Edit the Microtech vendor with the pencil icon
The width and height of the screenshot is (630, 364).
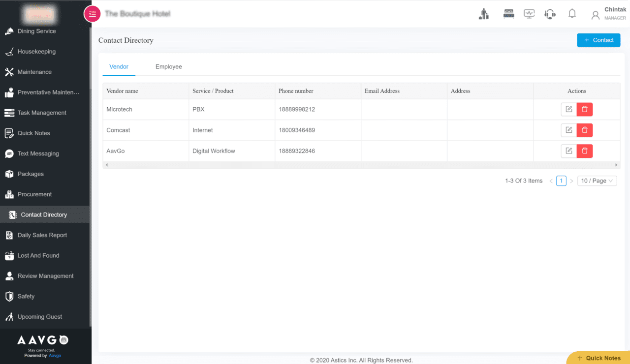click(x=568, y=109)
